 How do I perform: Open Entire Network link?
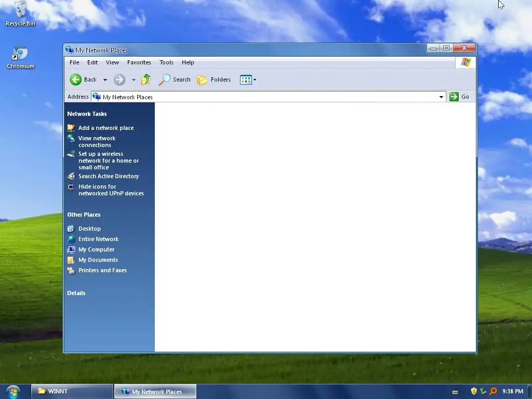(98, 239)
